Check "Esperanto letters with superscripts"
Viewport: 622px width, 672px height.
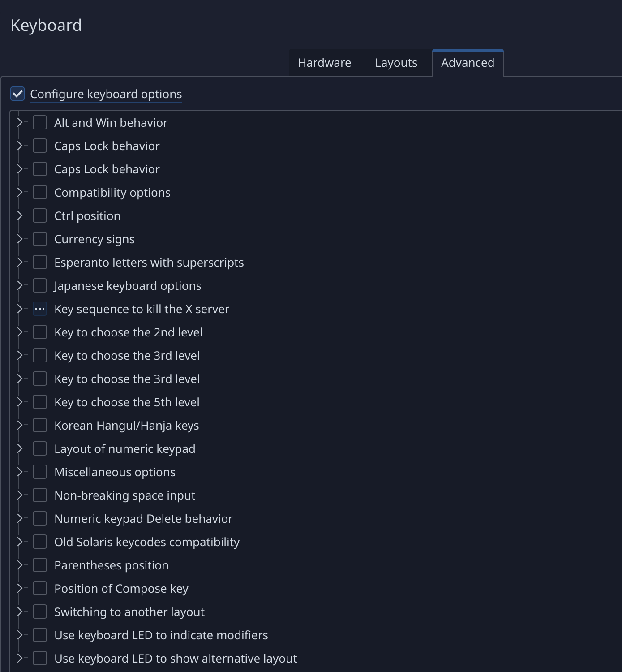pyautogui.click(x=40, y=262)
